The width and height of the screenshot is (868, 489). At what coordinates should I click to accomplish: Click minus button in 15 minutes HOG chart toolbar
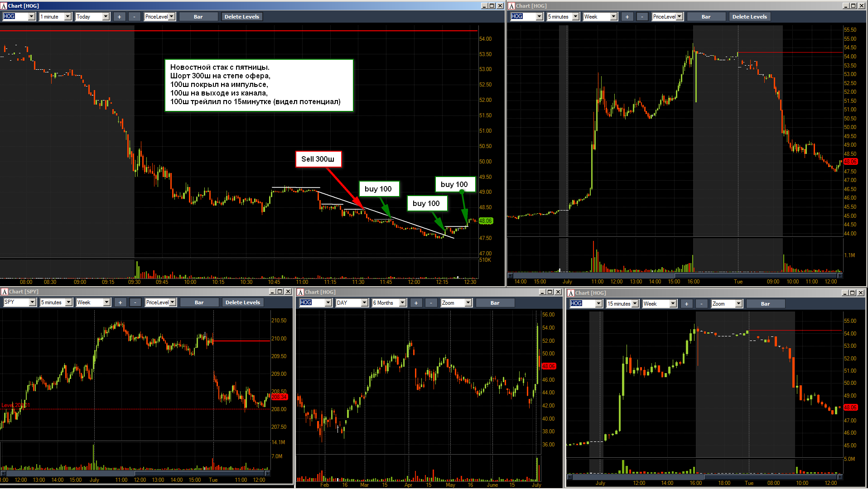click(x=701, y=304)
